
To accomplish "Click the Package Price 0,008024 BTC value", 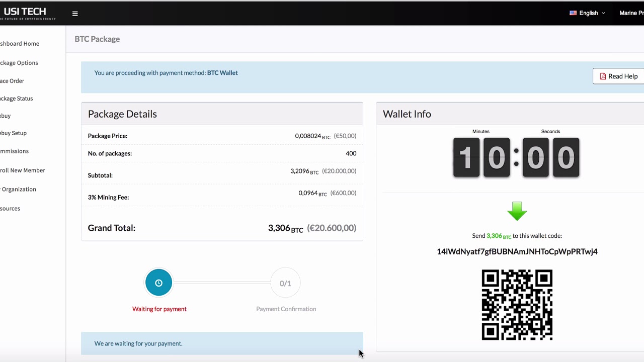I will [312, 136].
